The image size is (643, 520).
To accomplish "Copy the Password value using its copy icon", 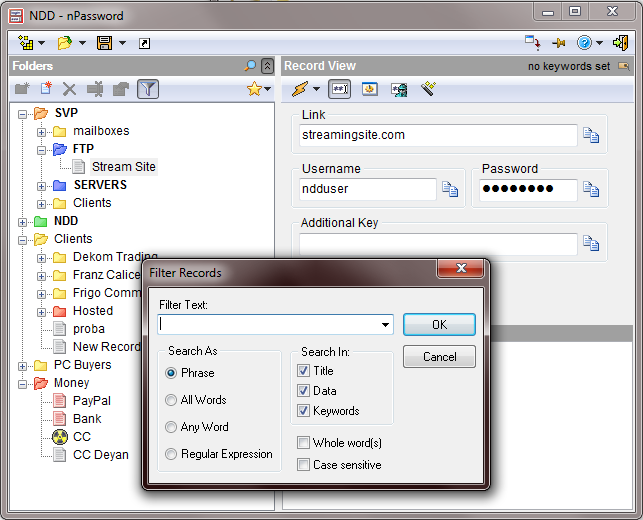I will tap(591, 190).
